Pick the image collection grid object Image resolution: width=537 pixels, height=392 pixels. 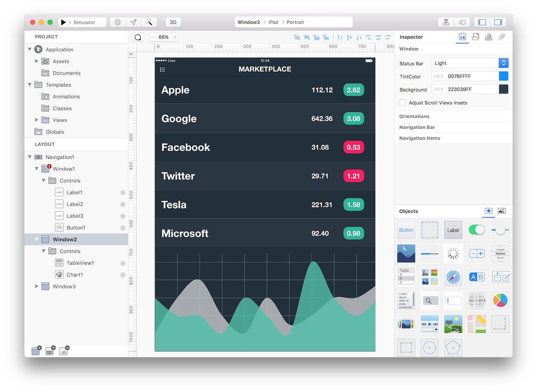tap(430, 277)
